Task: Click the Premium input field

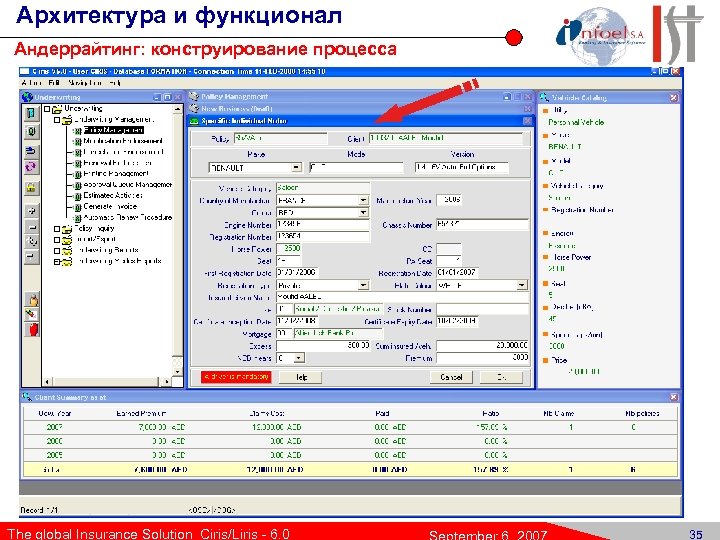Action: [483, 357]
